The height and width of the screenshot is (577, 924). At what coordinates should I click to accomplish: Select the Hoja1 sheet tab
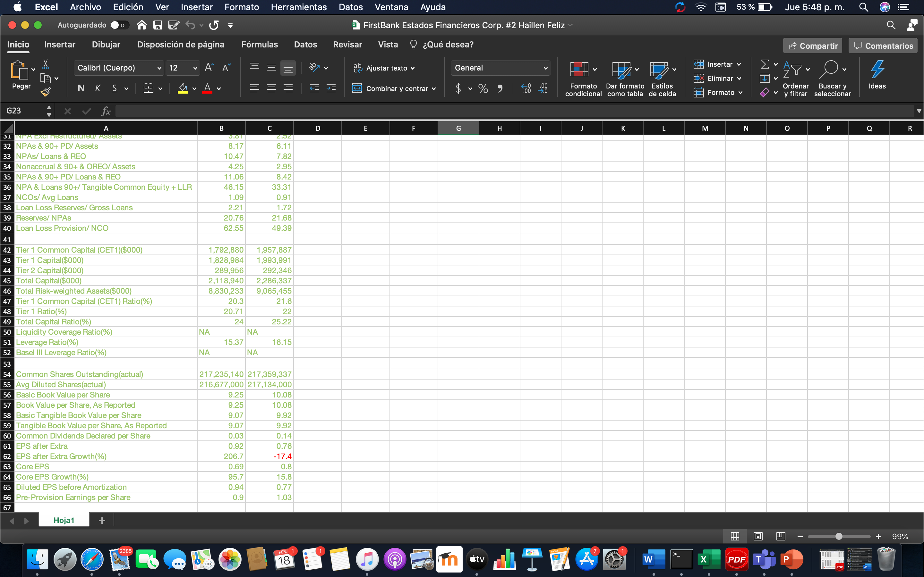pyautogui.click(x=64, y=520)
